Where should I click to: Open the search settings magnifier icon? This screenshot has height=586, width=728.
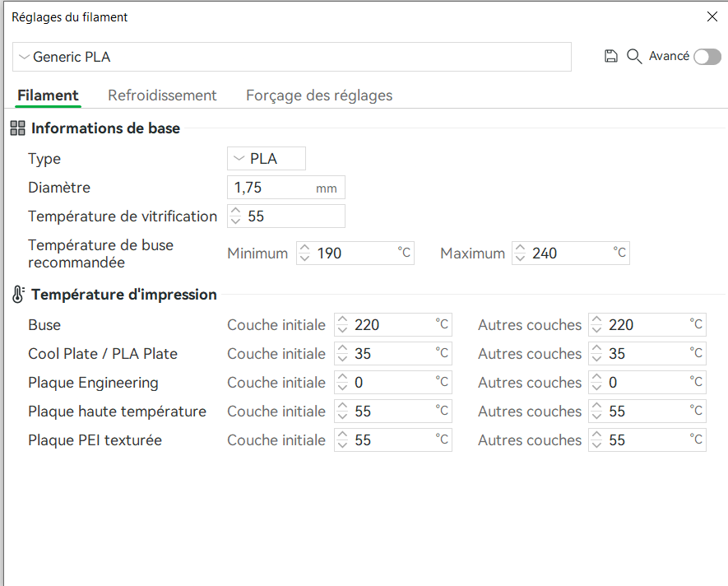(634, 56)
